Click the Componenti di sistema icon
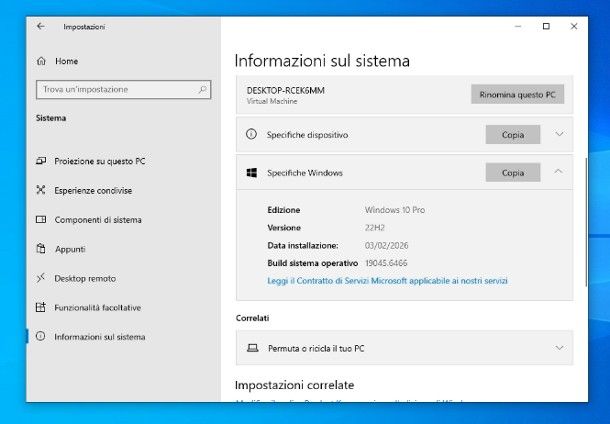The height and width of the screenshot is (424, 610). tap(41, 219)
